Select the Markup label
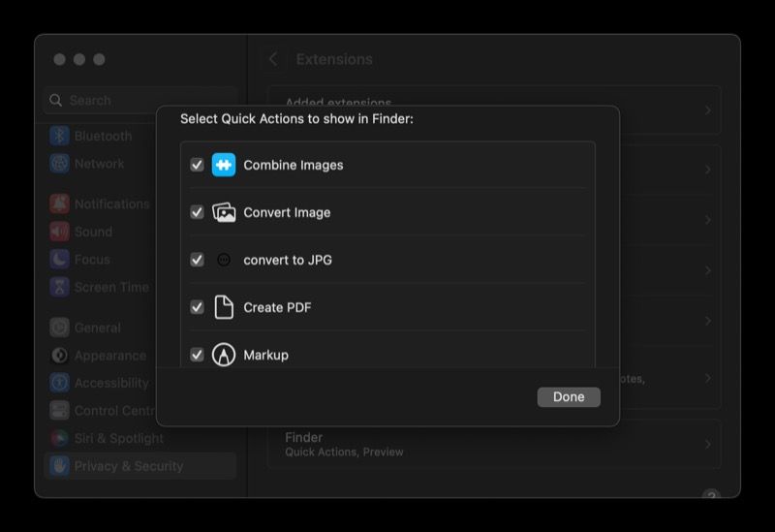Screen dimensions: 775x532 pyautogui.click(x=265, y=355)
